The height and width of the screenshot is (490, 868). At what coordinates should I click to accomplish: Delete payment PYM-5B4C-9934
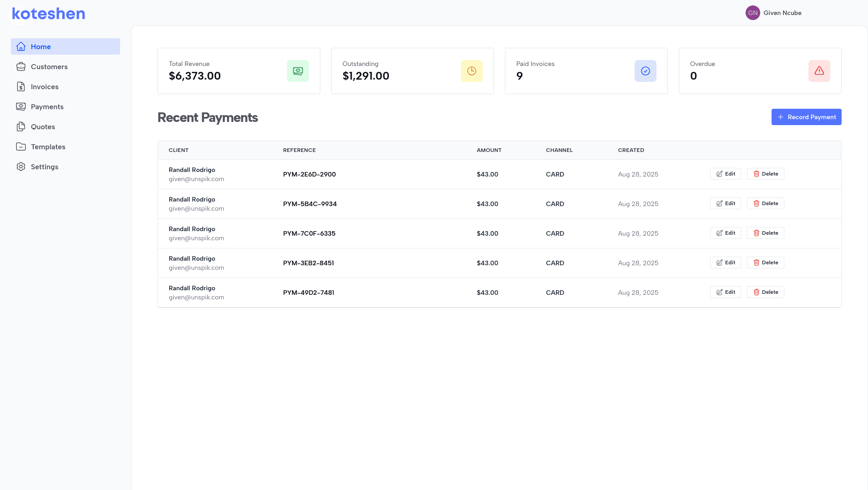(x=766, y=203)
